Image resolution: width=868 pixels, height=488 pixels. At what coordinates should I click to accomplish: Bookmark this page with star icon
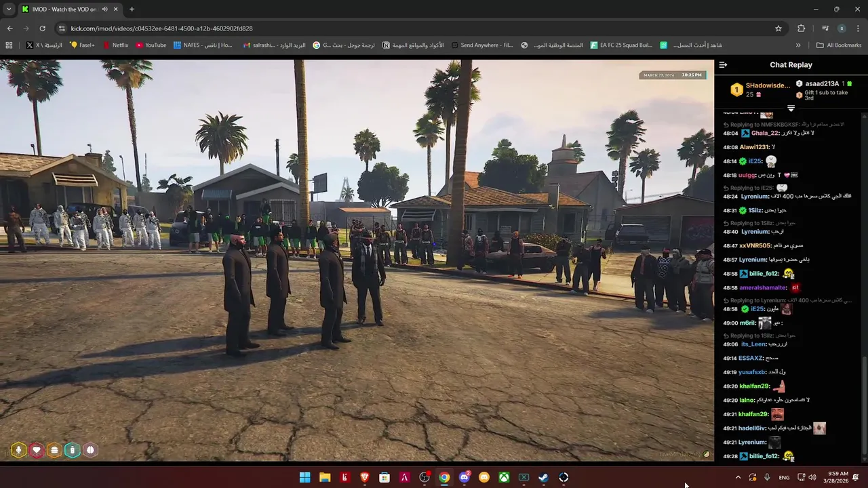778,28
